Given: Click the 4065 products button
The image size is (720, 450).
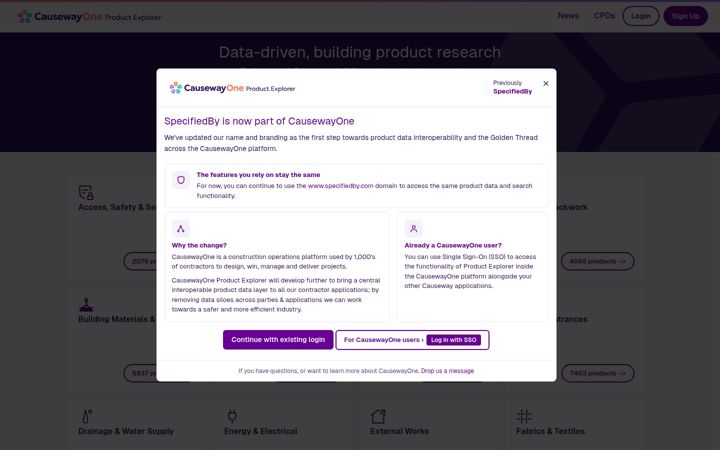Looking at the screenshot, I should tap(597, 261).
